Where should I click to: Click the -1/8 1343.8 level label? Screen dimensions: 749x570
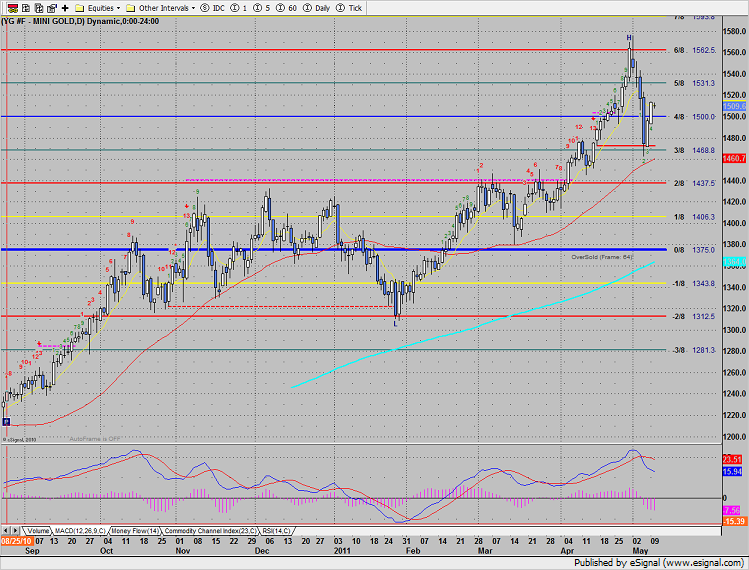coord(694,283)
